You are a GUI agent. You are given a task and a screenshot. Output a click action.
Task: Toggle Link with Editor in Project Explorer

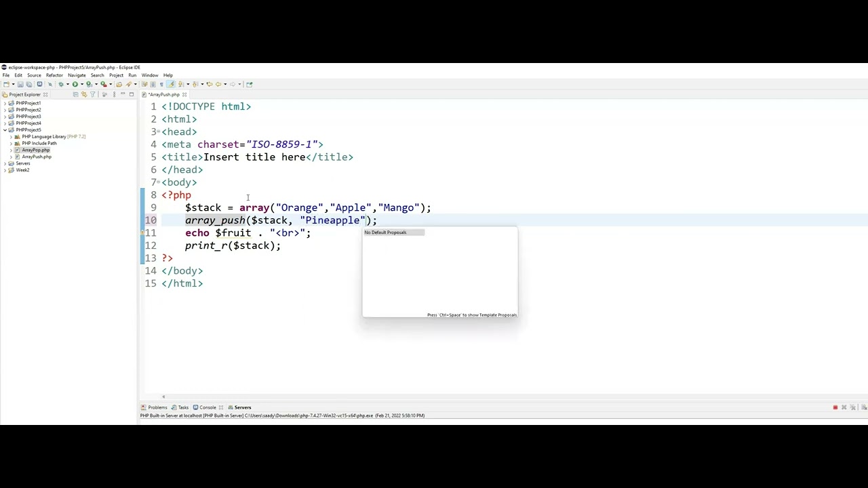pyautogui.click(x=84, y=94)
